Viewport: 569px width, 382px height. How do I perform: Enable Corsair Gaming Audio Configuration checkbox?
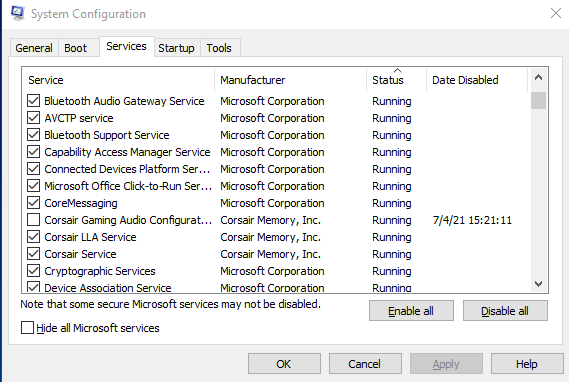click(33, 220)
